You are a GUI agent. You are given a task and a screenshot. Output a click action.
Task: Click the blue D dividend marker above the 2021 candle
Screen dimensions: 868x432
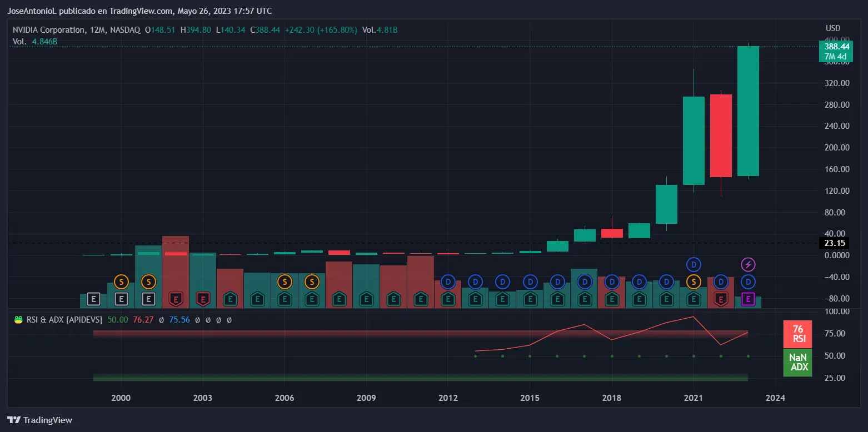point(694,264)
